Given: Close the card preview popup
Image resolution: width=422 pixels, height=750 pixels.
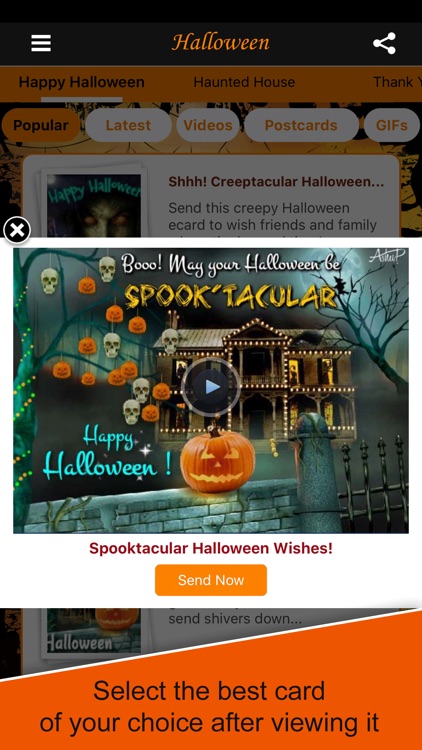Looking at the screenshot, I should [x=17, y=231].
